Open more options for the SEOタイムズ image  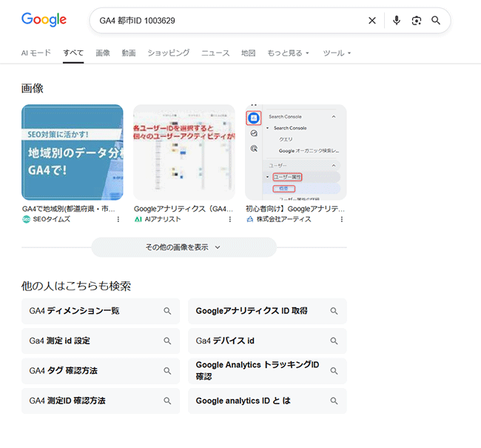(x=118, y=219)
